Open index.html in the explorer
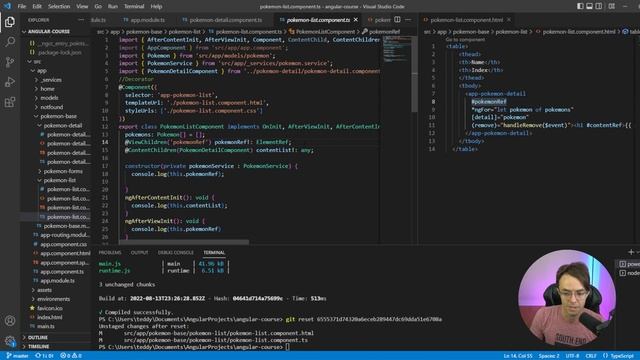640x360 pixels. click(x=50, y=317)
